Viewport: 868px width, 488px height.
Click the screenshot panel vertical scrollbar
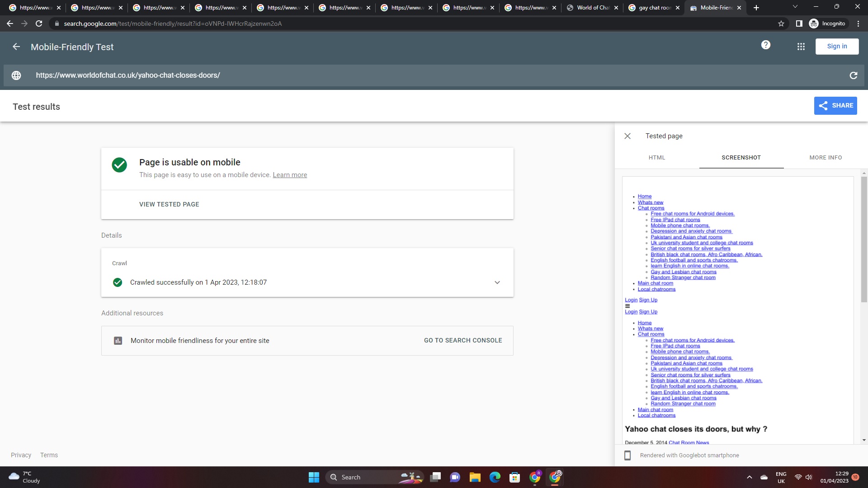864,239
